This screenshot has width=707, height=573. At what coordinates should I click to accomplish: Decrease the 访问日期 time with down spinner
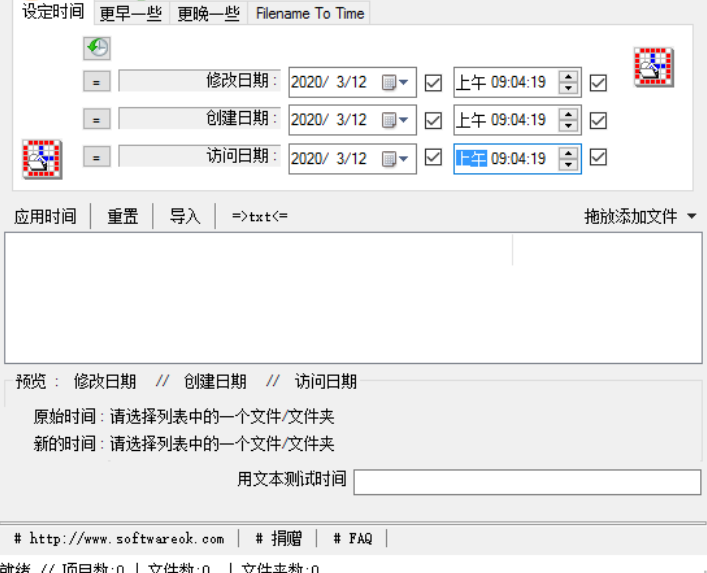568,164
